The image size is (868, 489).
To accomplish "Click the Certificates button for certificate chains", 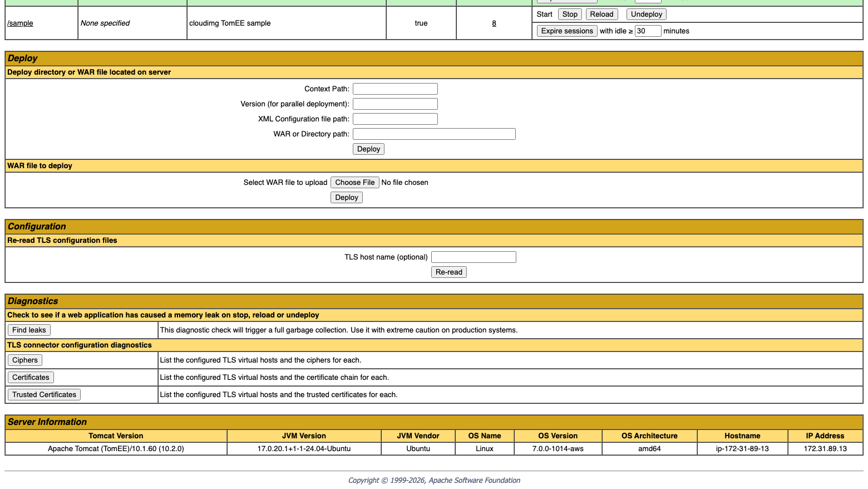I will pyautogui.click(x=31, y=378).
